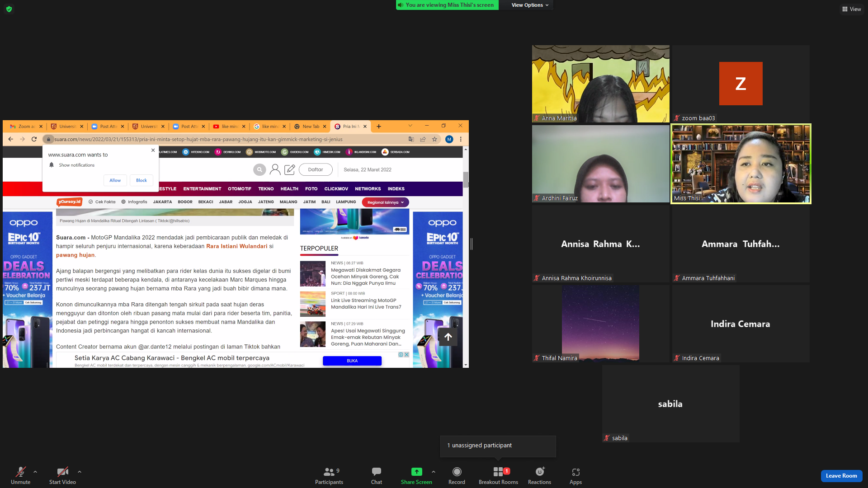This screenshot has height=488, width=868.
Task: Switch to the New Tab tab
Action: 310,127
